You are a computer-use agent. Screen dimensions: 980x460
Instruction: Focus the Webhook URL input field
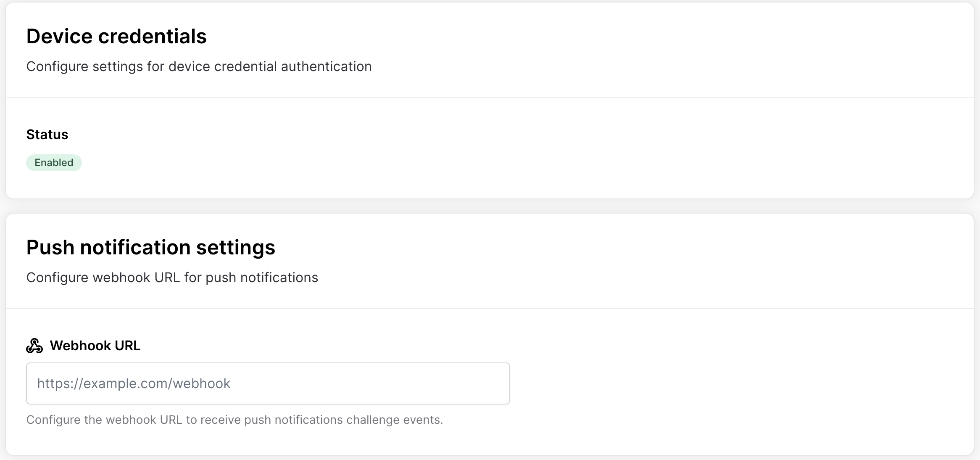pyautogui.click(x=268, y=383)
